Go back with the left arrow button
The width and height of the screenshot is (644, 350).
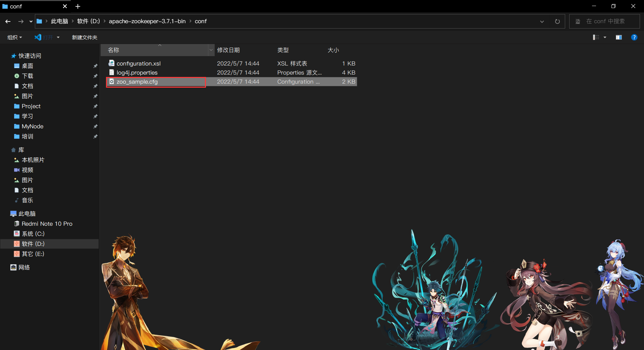[8, 21]
